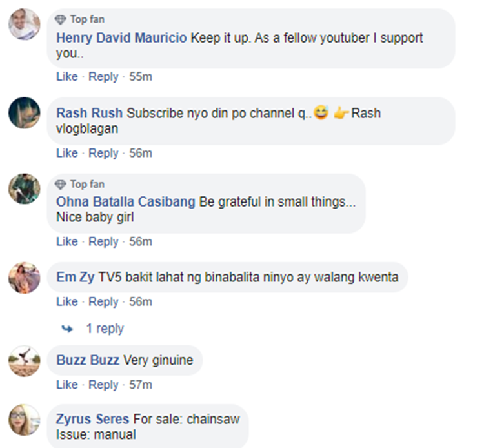Image resolution: width=484 pixels, height=448 pixels.
Task: Click Henry David Mauricio's profile picture
Action: click(x=24, y=25)
